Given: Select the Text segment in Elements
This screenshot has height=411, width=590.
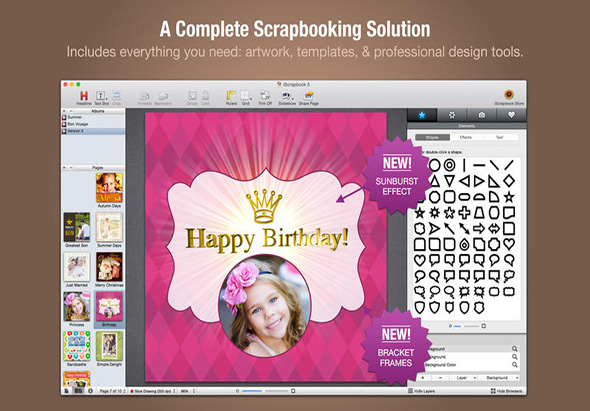Looking at the screenshot, I should coord(500,137).
